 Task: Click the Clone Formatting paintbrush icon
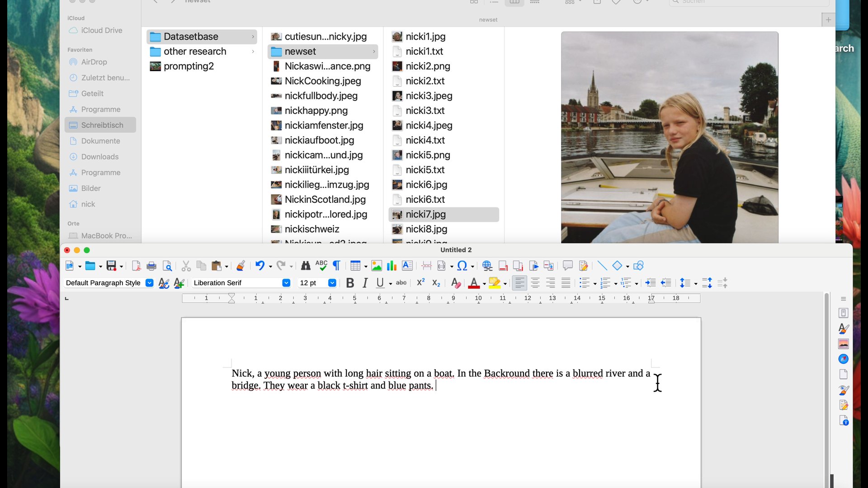[241, 266]
